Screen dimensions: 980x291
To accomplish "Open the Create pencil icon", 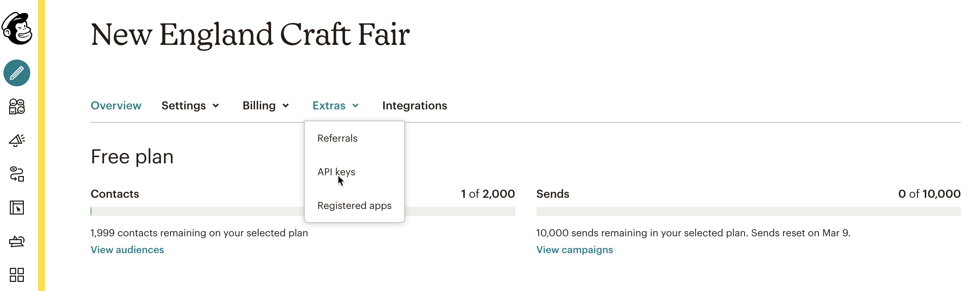I will tap(17, 73).
